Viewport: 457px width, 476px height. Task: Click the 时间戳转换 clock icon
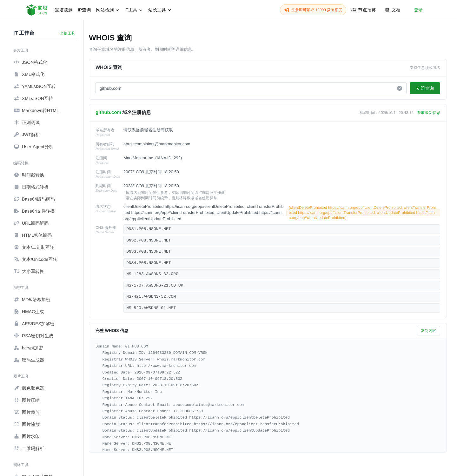17,175
